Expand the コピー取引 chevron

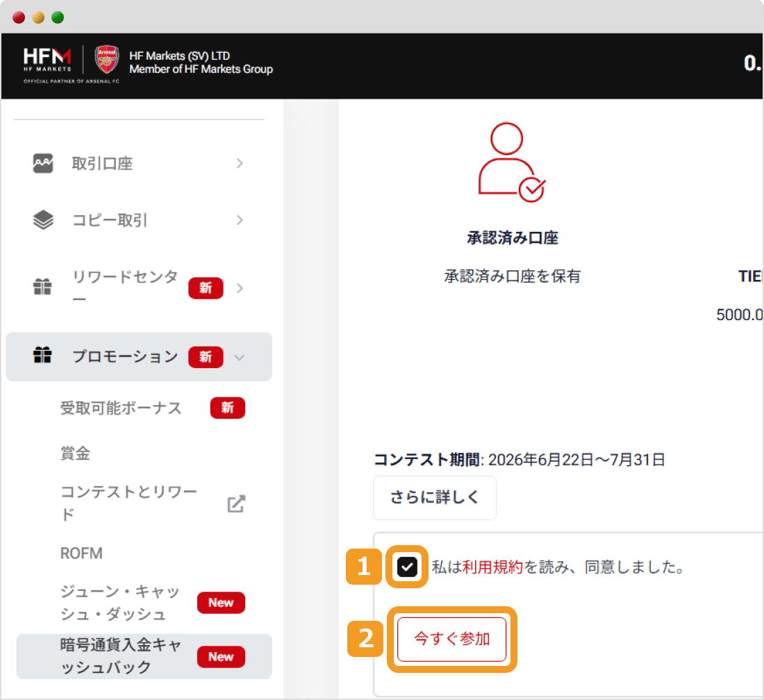tap(239, 220)
